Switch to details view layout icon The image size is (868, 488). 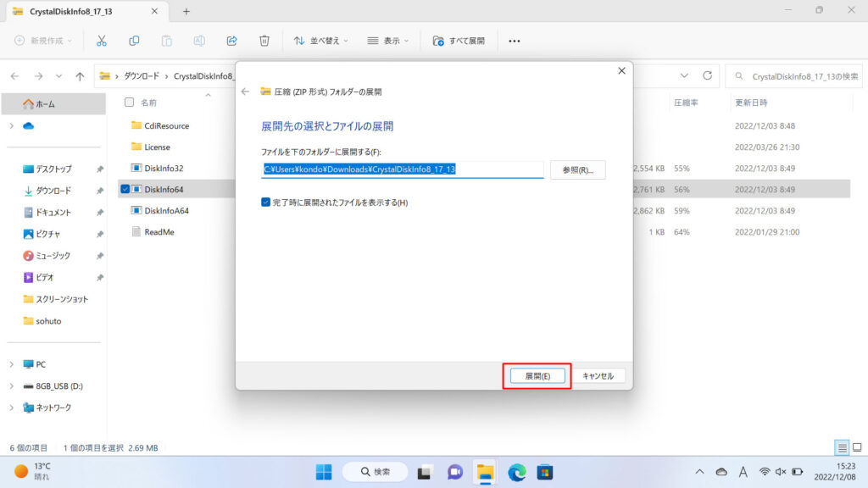pyautogui.click(x=842, y=447)
